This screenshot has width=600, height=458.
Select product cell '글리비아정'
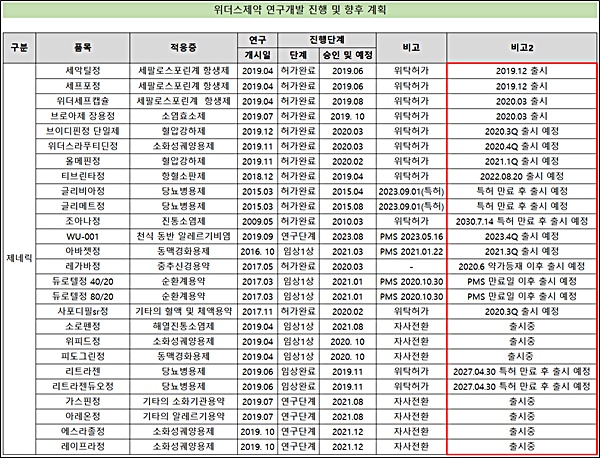pos(83,191)
